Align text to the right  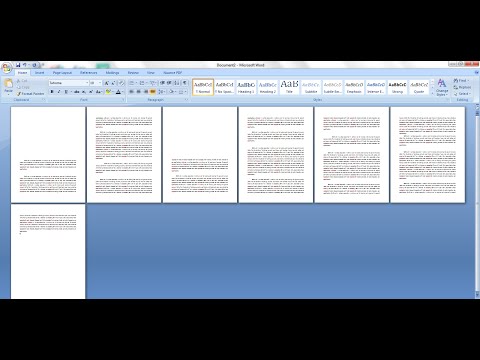click(146, 92)
